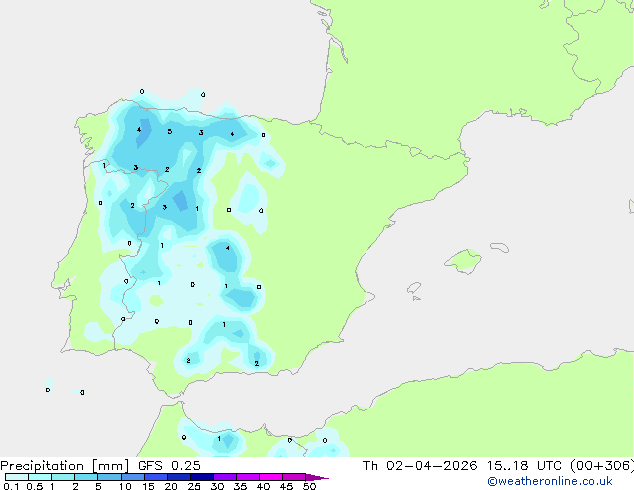
Task: Pick the 20–25 mm dark blue legend swatch
Action: point(178,477)
